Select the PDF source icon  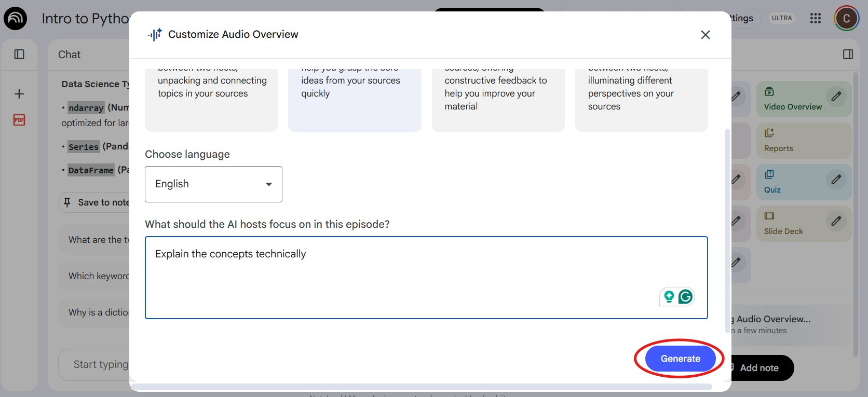[19, 120]
